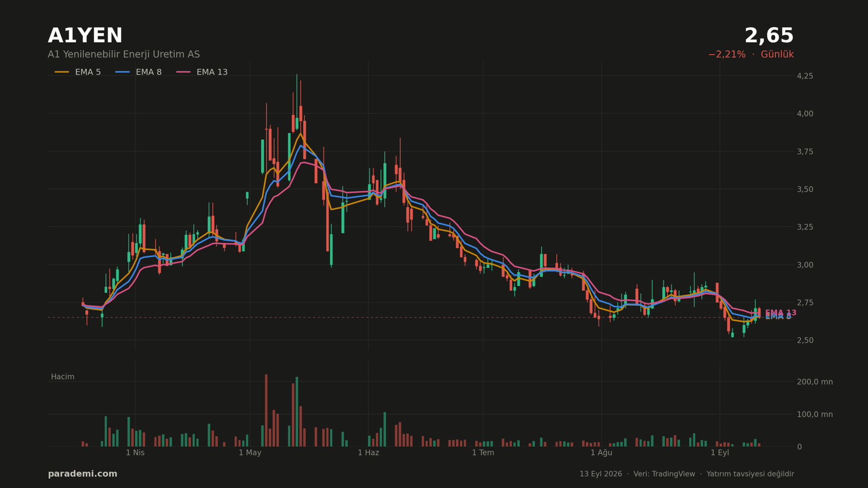The width and height of the screenshot is (868, 488).
Task: Click the −2,21% daily change text
Action: [726, 55]
